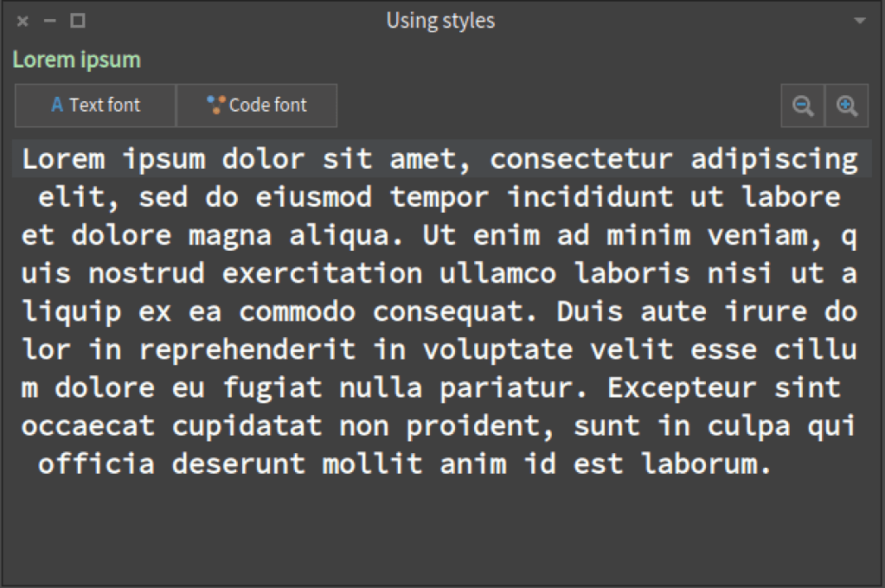Click the zoom in magnifier icon
Screen dimensions: 885x588
tap(847, 106)
